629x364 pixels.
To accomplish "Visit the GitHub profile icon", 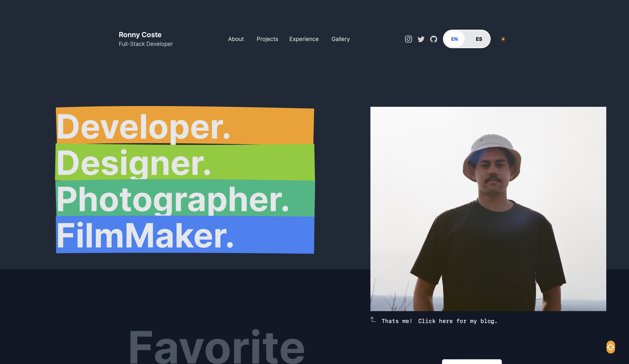I will (x=434, y=39).
